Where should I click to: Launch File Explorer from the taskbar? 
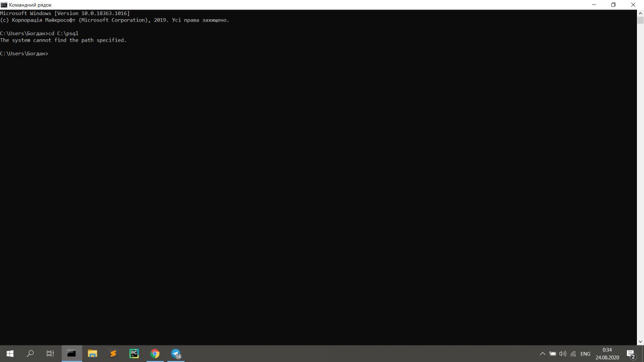coord(92,353)
